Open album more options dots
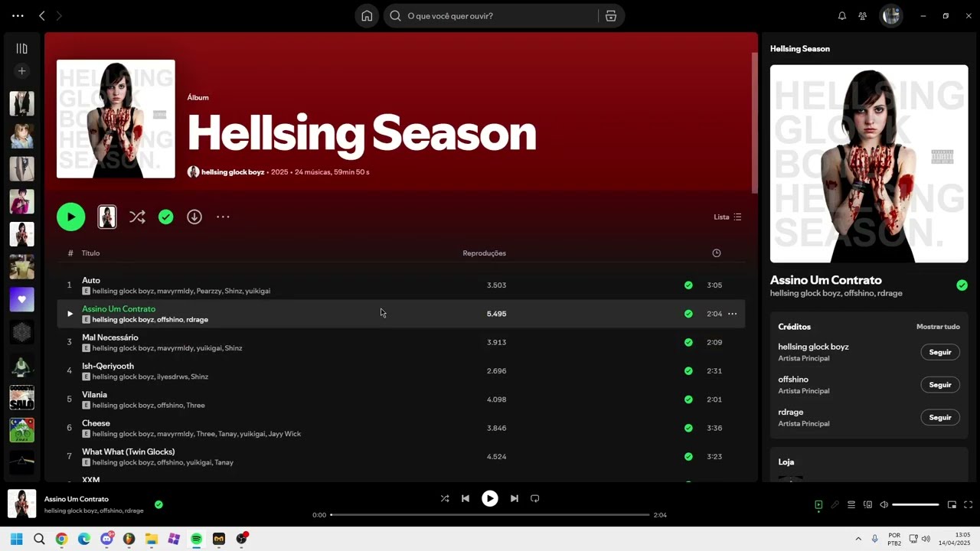This screenshot has height=551, width=980. pos(223,217)
